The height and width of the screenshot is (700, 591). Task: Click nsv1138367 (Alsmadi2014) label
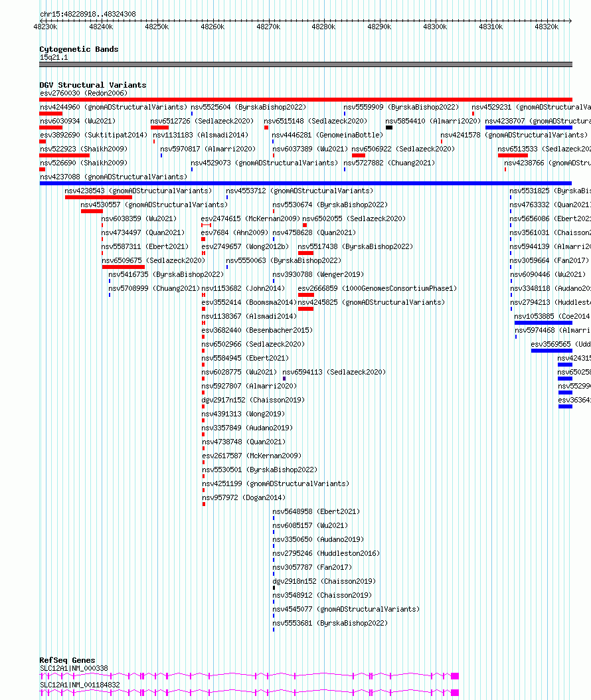[x=249, y=316]
